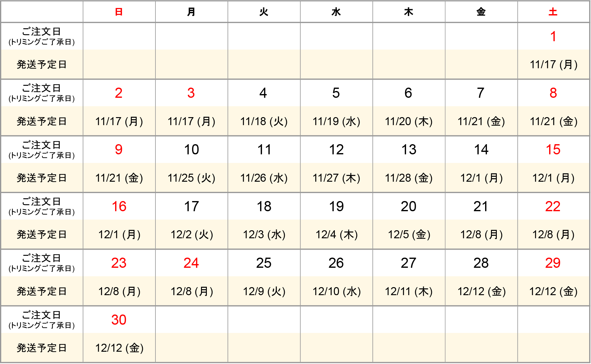Click shipping date 11/25 (火)

(x=191, y=178)
